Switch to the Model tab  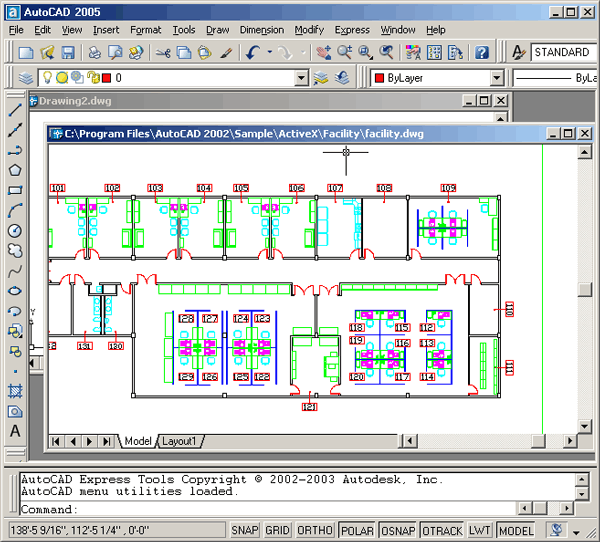click(138, 441)
